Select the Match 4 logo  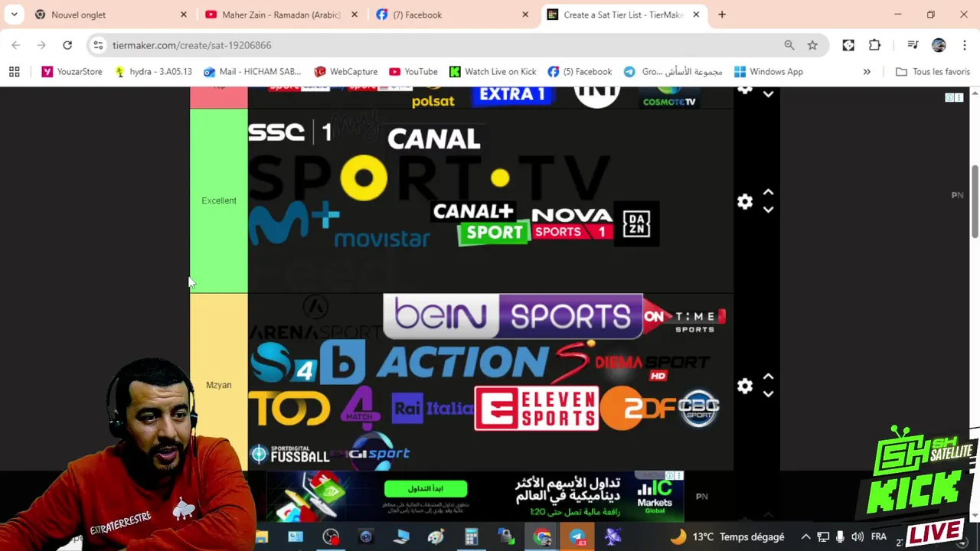point(360,408)
